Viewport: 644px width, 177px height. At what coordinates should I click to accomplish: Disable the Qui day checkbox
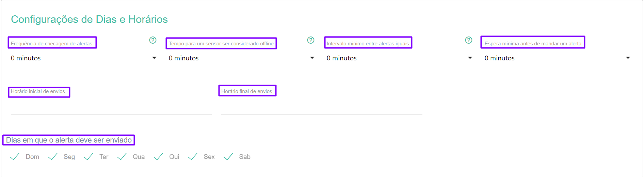[x=158, y=157]
